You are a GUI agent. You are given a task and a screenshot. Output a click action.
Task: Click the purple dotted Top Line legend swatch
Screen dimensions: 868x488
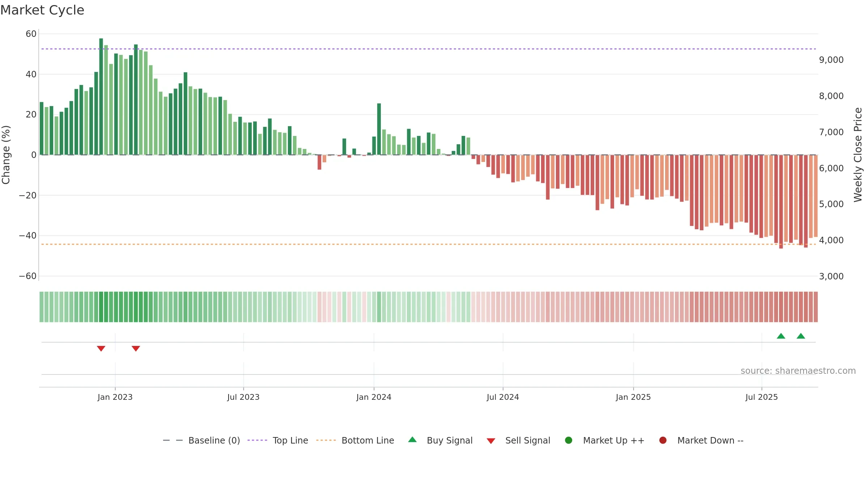pos(257,440)
